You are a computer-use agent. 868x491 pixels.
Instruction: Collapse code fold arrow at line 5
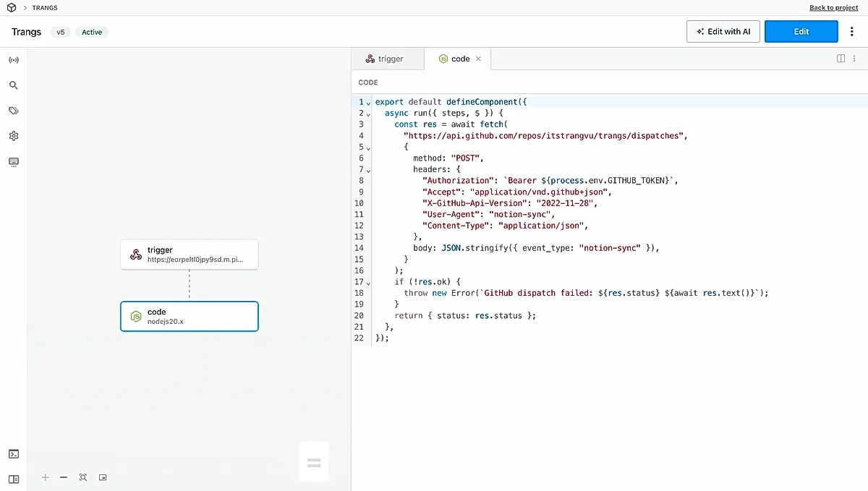368,148
